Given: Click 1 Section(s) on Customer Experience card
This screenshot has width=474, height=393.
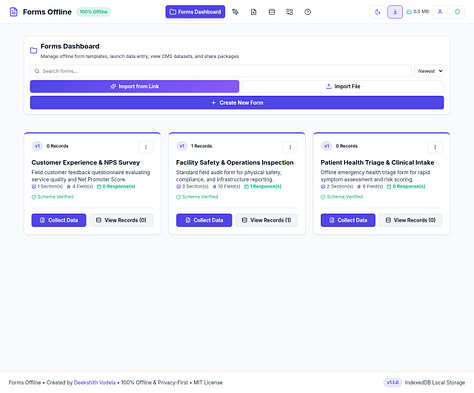Looking at the screenshot, I should pos(47,187).
